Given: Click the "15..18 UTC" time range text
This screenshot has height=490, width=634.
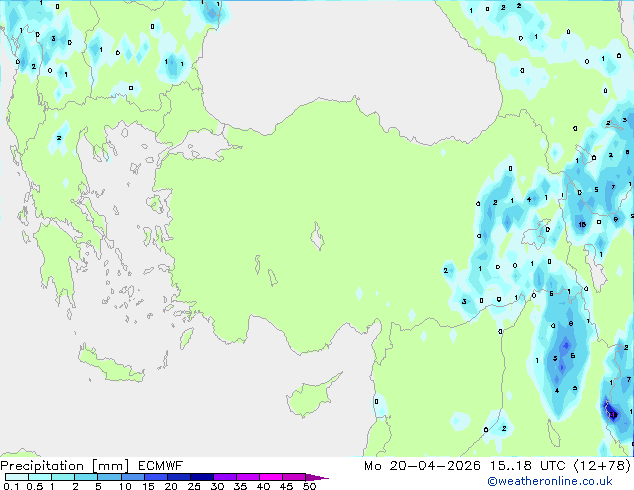Looking at the screenshot, I should [527, 466].
